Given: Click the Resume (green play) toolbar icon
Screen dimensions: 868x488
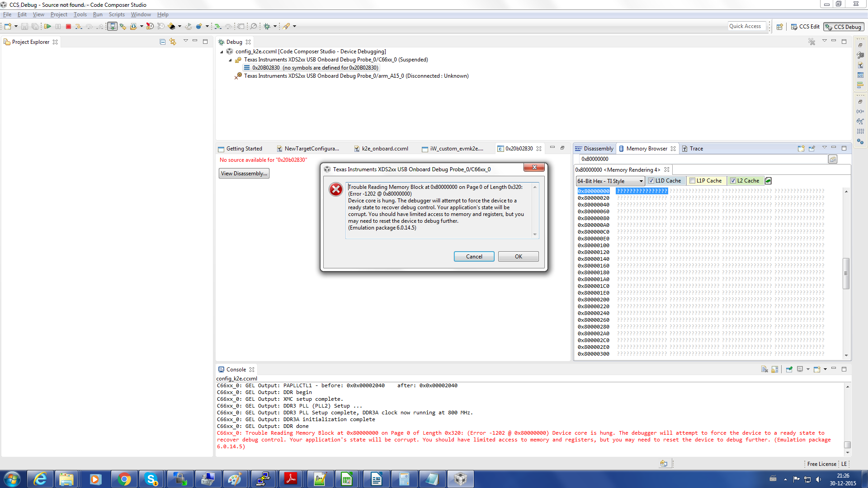Looking at the screenshot, I should point(47,26).
